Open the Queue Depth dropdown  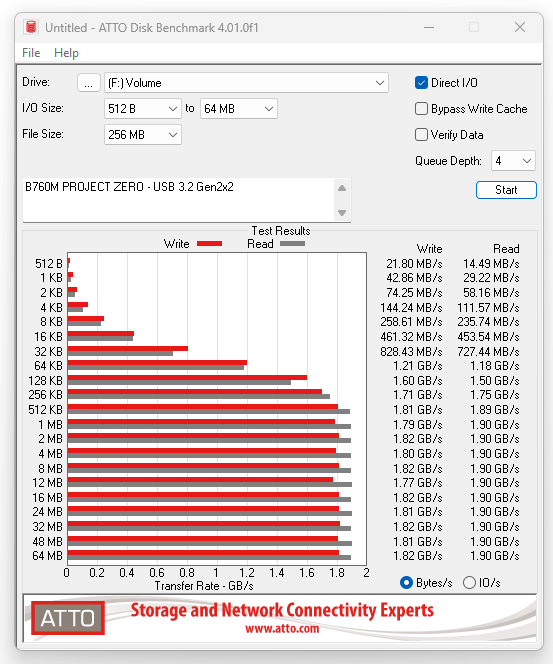click(513, 161)
